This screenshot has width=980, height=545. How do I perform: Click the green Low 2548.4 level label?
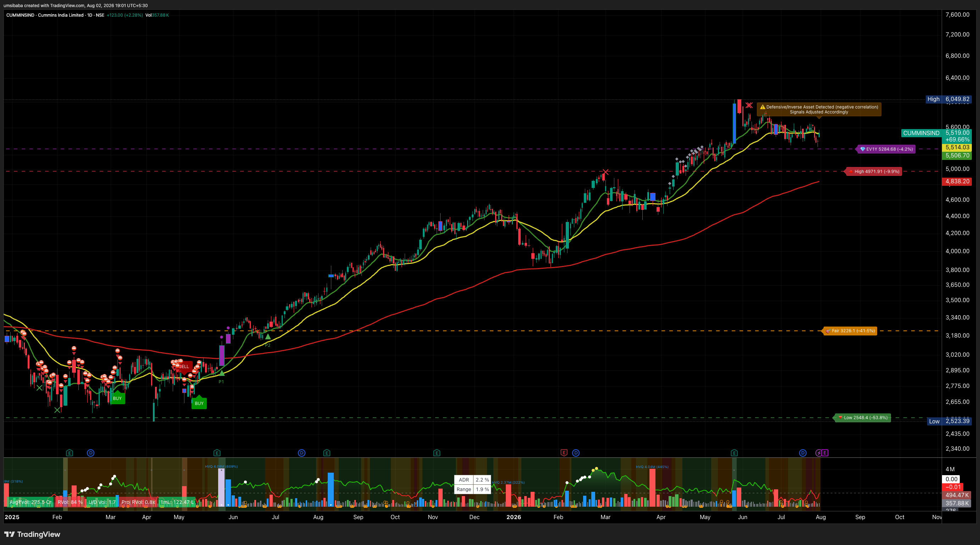pyautogui.click(x=863, y=418)
